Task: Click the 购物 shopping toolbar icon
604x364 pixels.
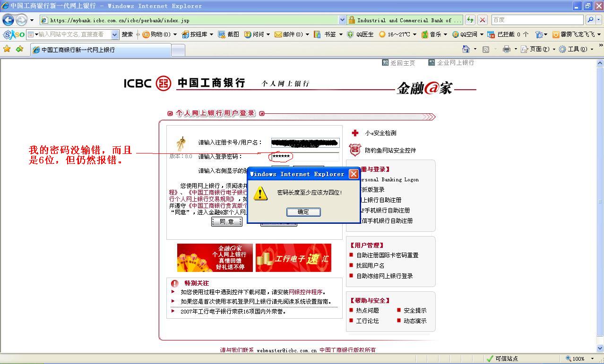Action: click(146, 34)
